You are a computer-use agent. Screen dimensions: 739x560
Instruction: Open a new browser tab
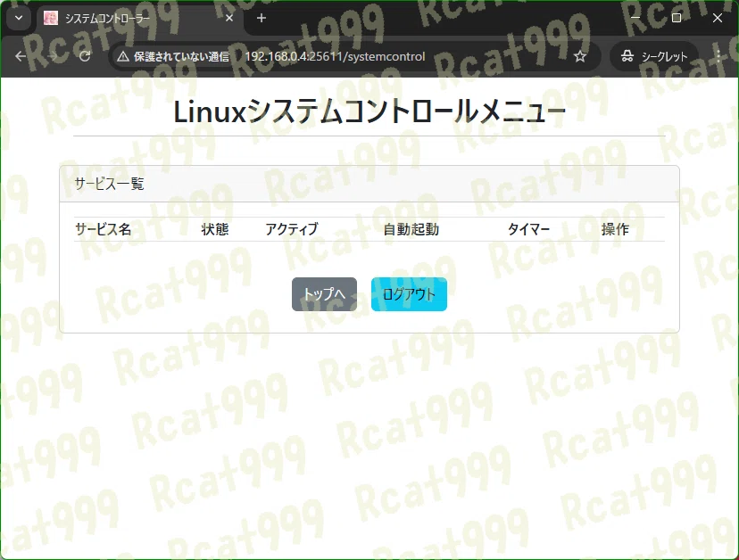(262, 19)
